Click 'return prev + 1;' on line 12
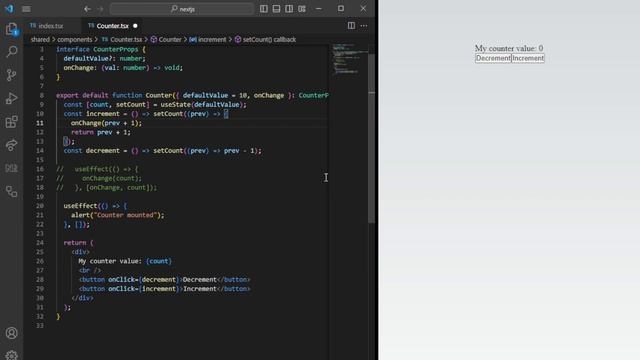The width and height of the screenshot is (640, 360). coord(101,132)
